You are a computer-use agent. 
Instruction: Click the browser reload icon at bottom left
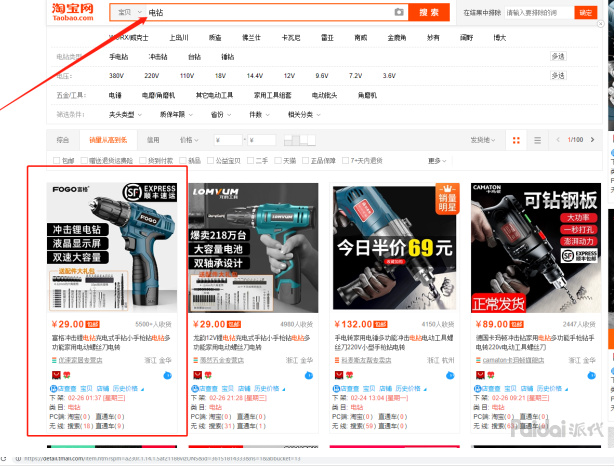pos(4,458)
